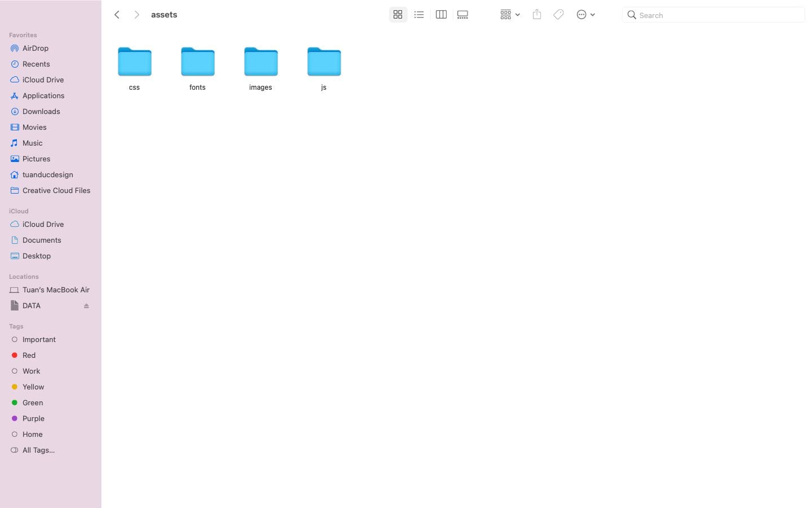
Task: Switch to icon view in toolbar
Action: click(398, 15)
